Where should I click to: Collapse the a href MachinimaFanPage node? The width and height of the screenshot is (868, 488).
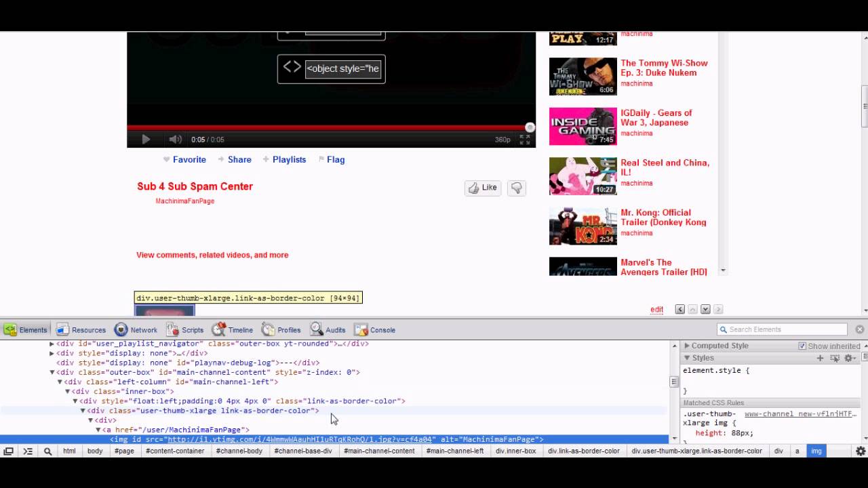pyautogui.click(x=98, y=430)
